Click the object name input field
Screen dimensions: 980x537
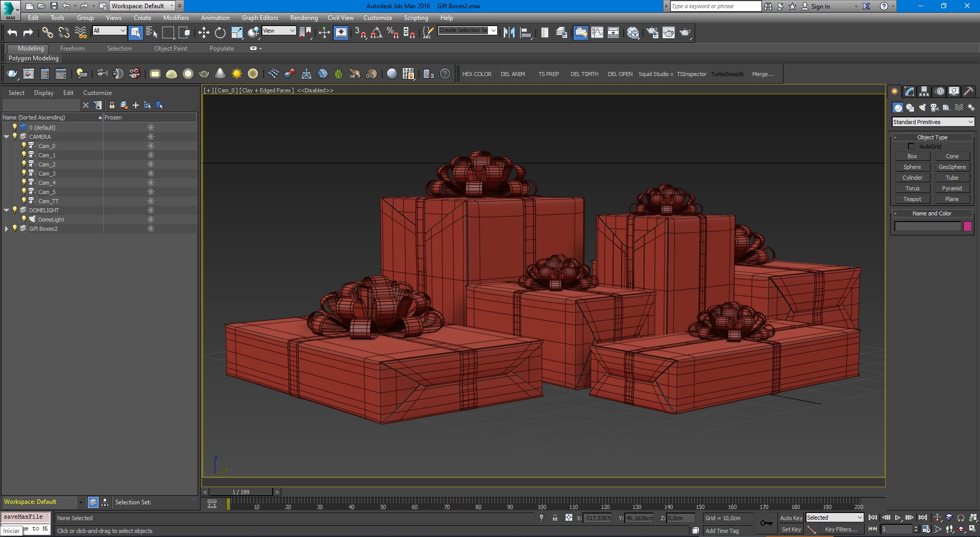pyautogui.click(x=927, y=226)
